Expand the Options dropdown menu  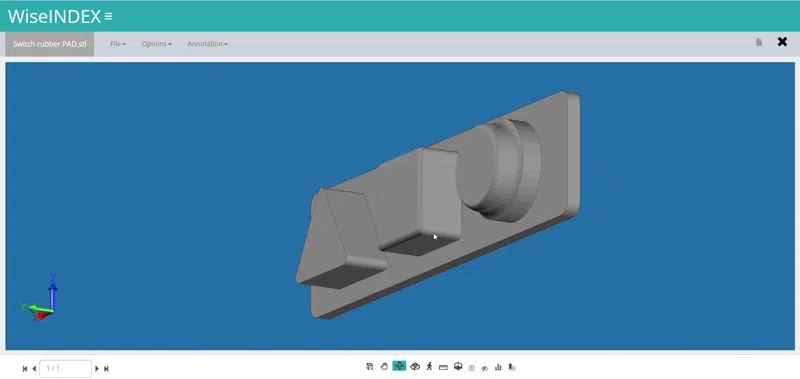click(x=157, y=44)
